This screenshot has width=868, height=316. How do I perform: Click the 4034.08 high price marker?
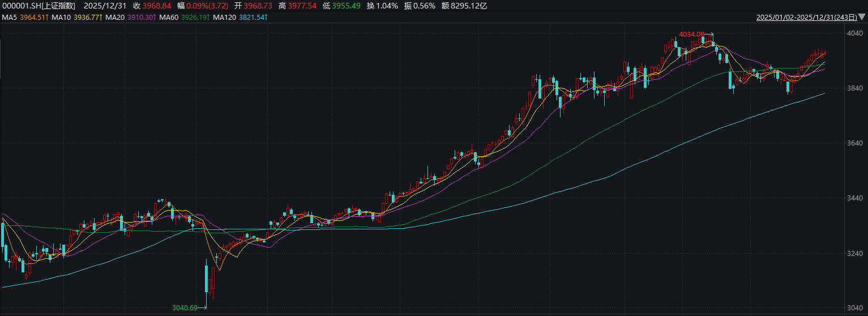click(691, 35)
